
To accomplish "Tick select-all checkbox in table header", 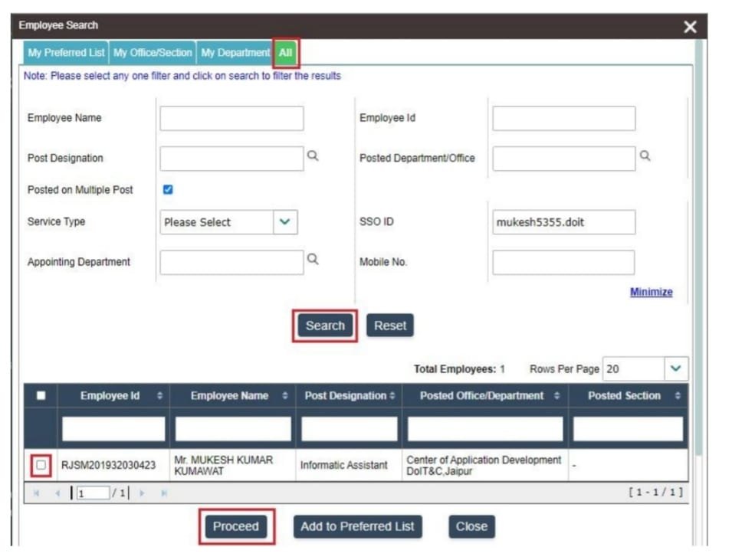I will (x=41, y=395).
